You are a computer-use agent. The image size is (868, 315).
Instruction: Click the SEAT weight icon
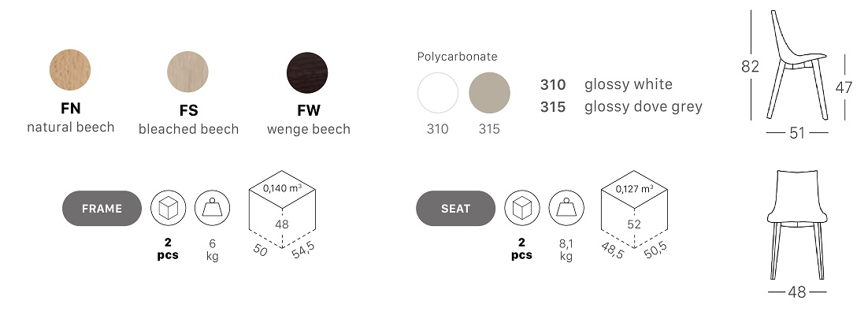(x=566, y=208)
